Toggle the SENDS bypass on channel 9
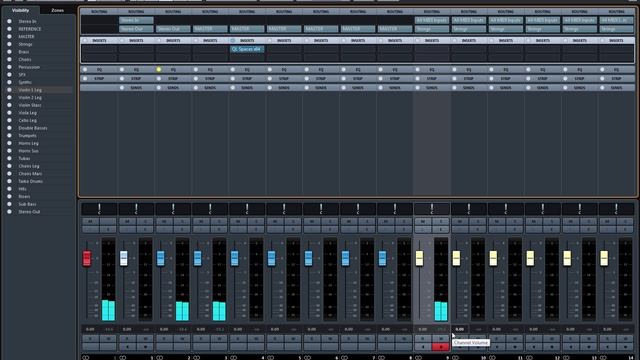Viewport: 640px width, 360px height. click(x=418, y=88)
